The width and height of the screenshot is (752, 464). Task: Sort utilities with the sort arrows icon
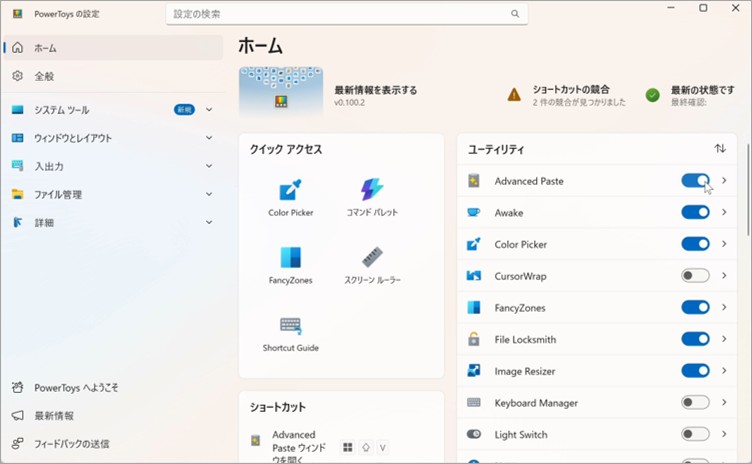(719, 148)
